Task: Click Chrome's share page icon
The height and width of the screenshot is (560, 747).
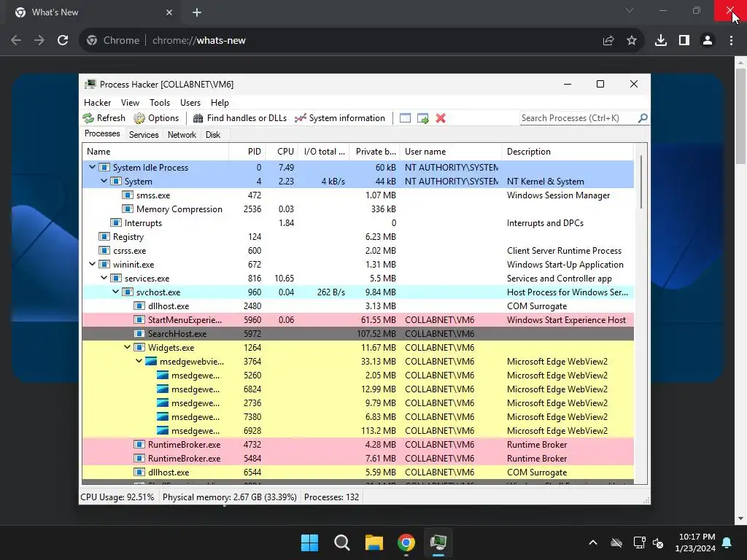Action: tap(608, 41)
